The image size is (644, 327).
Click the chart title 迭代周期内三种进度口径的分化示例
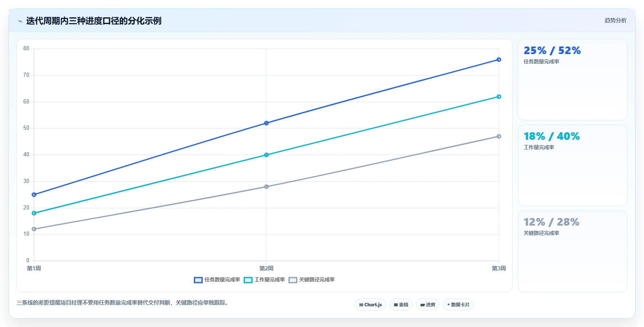pyautogui.click(x=94, y=21)
